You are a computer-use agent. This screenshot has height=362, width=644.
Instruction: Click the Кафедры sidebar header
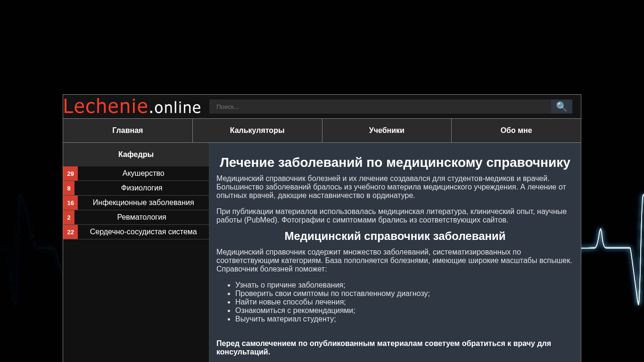click(x=136, y=155)
